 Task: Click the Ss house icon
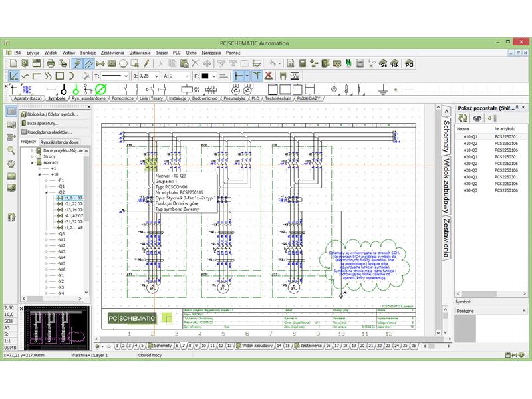[x=384, y=63]
